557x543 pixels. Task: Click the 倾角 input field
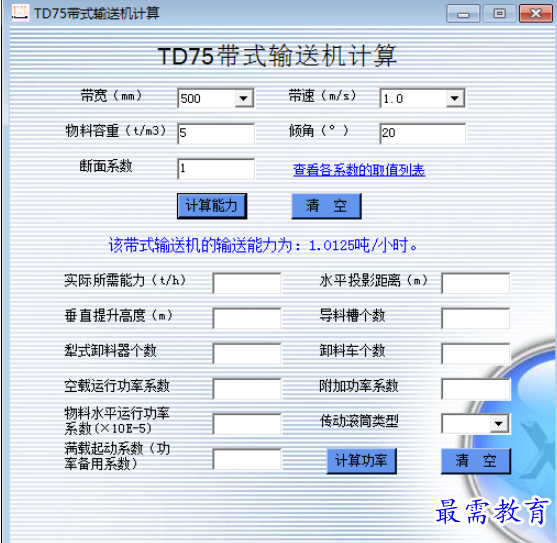[x=423, y=134]
